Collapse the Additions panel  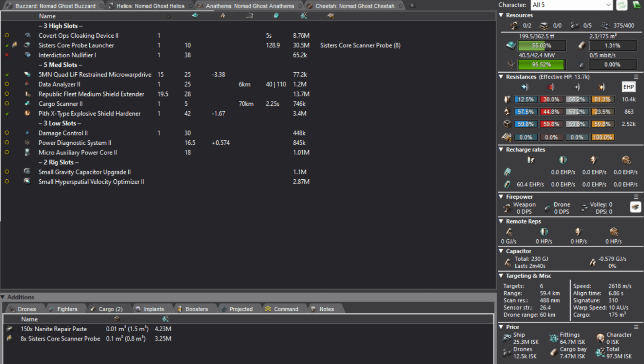point(3,297)
